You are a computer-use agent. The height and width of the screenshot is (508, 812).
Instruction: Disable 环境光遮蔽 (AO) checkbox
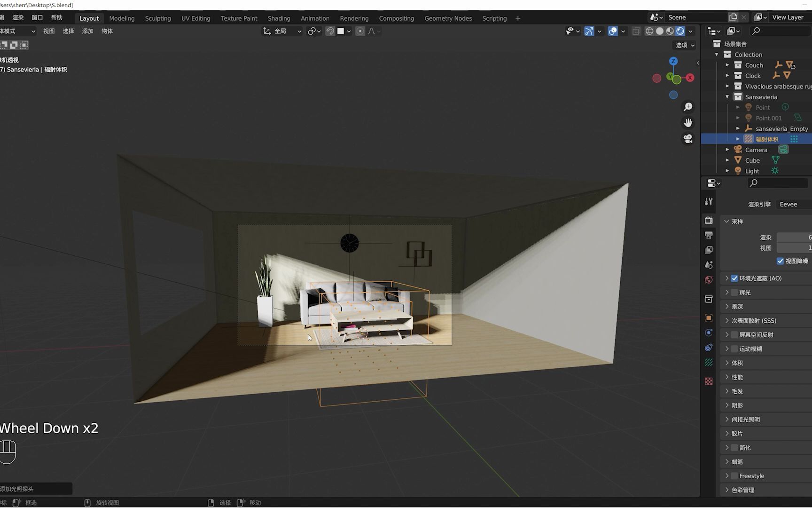734,278
